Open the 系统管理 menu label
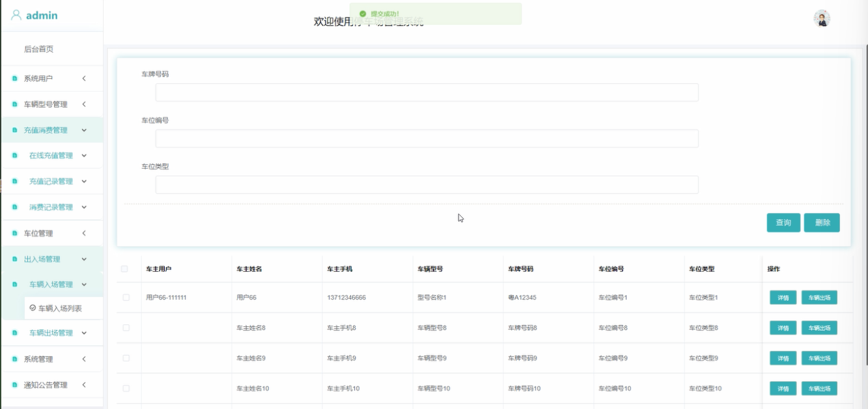Screen dimensions: 868x409 point(38,360)
